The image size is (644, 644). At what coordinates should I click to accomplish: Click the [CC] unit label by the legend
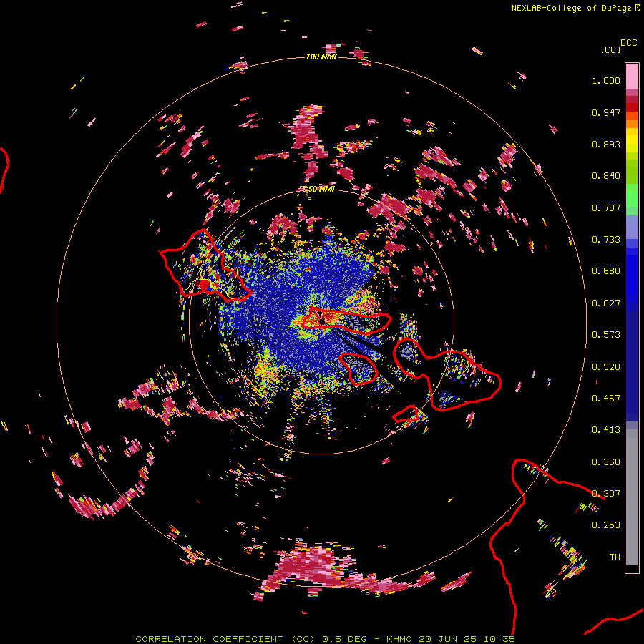tap(610, 49)
